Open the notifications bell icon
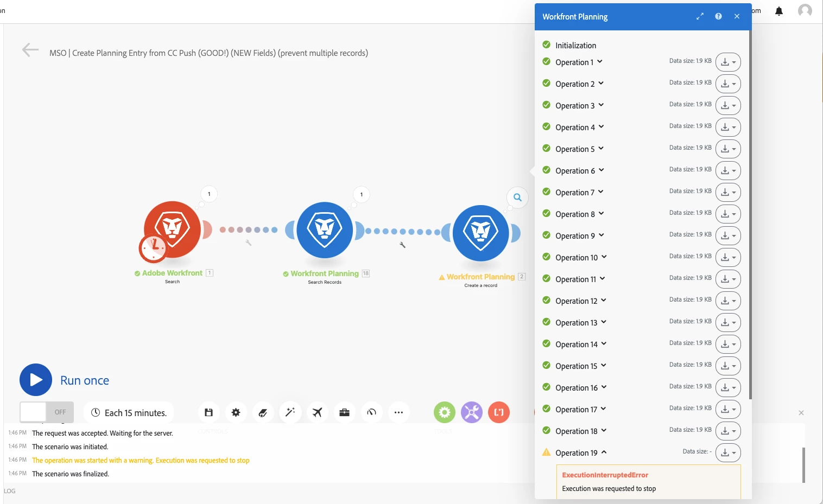 tap(779, 11)
